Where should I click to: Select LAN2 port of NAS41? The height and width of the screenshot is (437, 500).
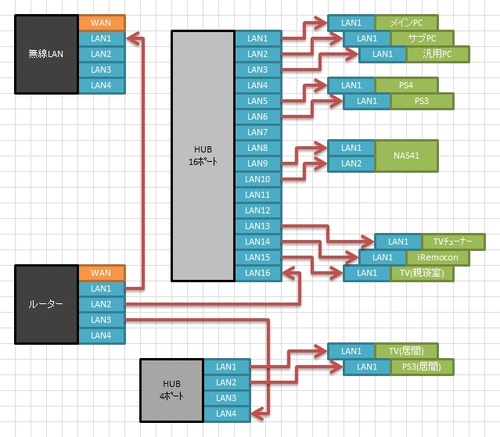pyautogui.click(x=351, y=164)
